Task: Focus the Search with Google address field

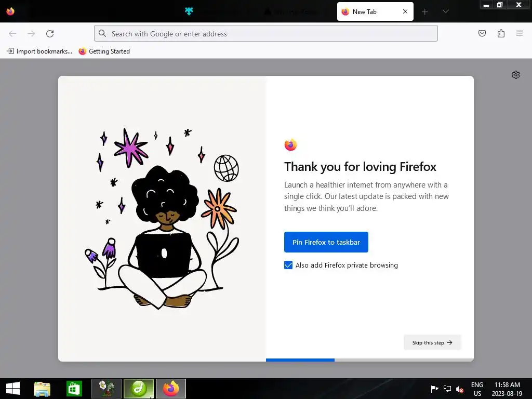Action: [265, 33]
